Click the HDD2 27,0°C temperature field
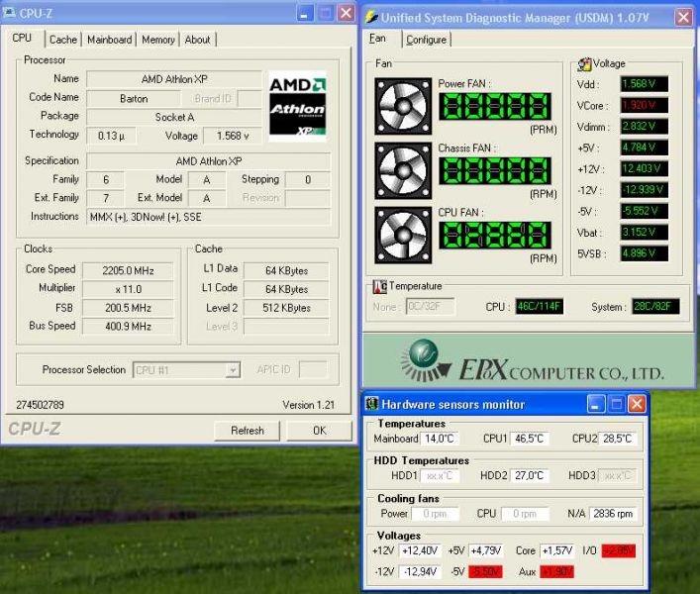This screenshot has width=700, height=594. click(x=529, y=476)
